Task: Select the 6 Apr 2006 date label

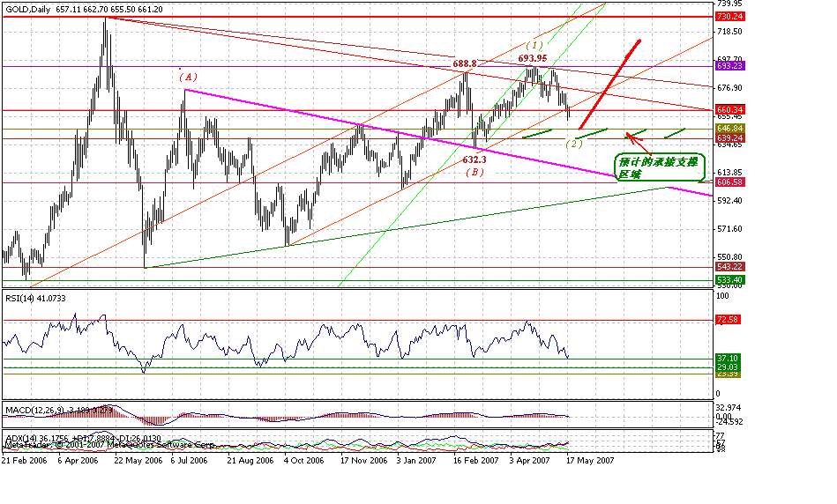Action: pyautogui.click(x=78, y=460)
